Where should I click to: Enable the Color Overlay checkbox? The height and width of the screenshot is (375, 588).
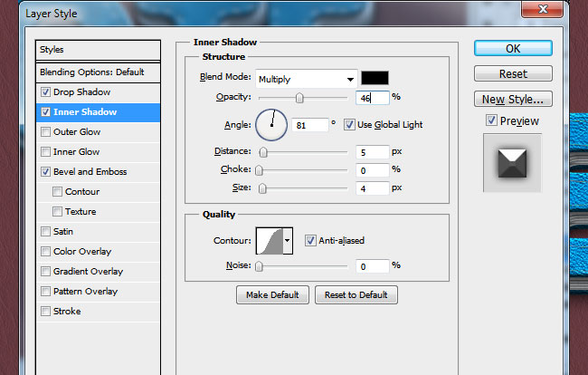tap(46, 251)
